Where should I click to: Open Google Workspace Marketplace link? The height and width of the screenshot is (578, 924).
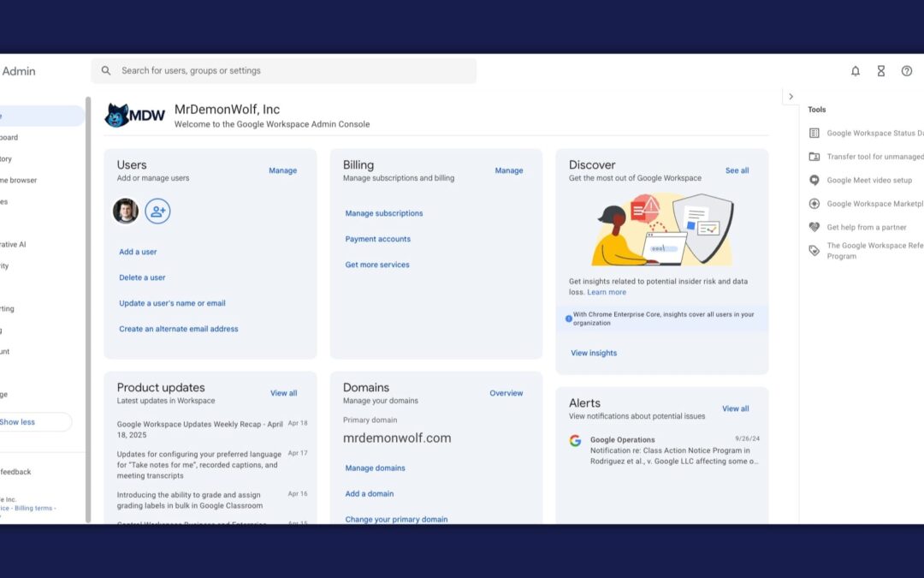click(x=875, y=204)
